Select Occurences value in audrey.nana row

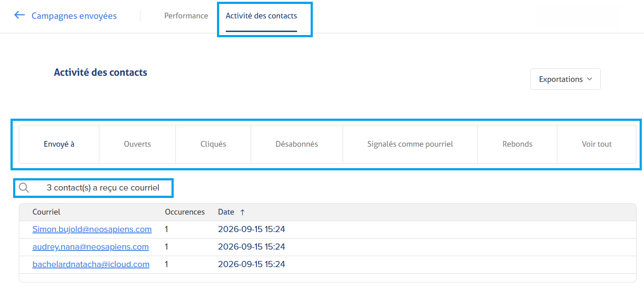(167, 247)
